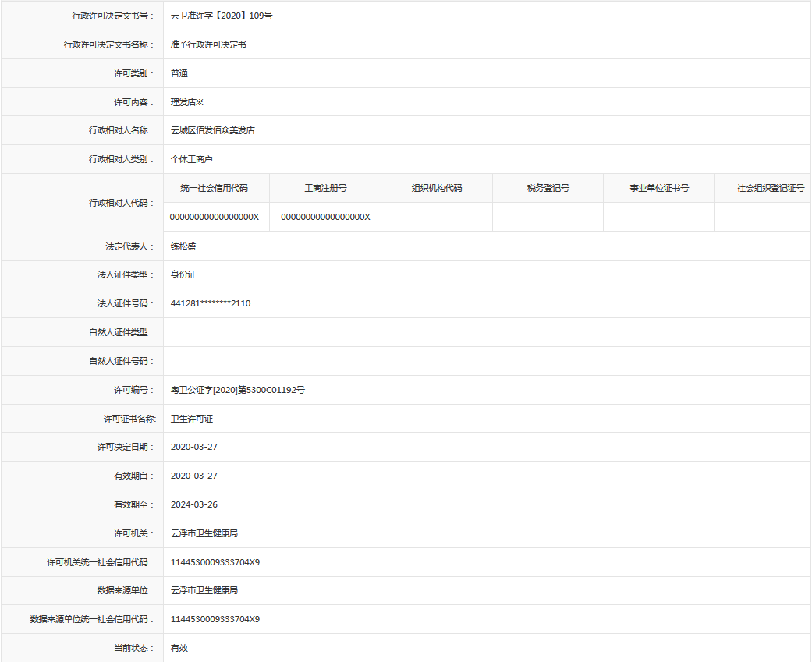Select the name 云城区佰发佰众美发店
Viewport: 812px width, 662px height.
(213, 130)
